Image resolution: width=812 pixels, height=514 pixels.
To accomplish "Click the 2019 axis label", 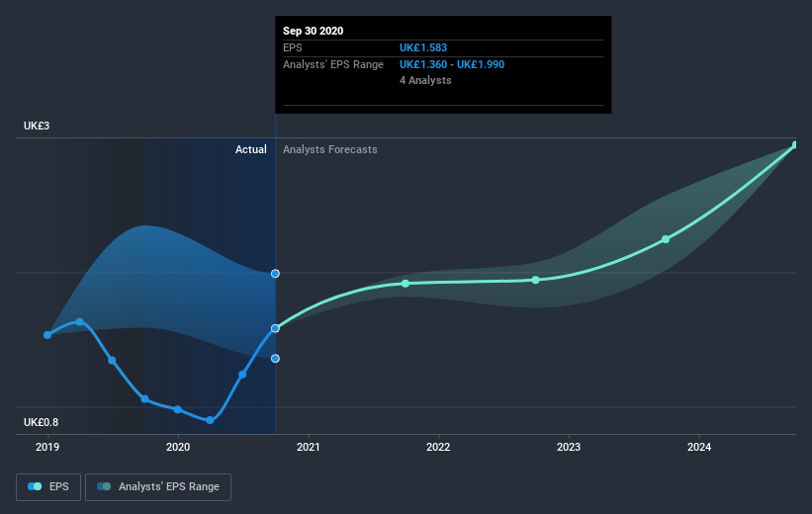I will (47, 447).
